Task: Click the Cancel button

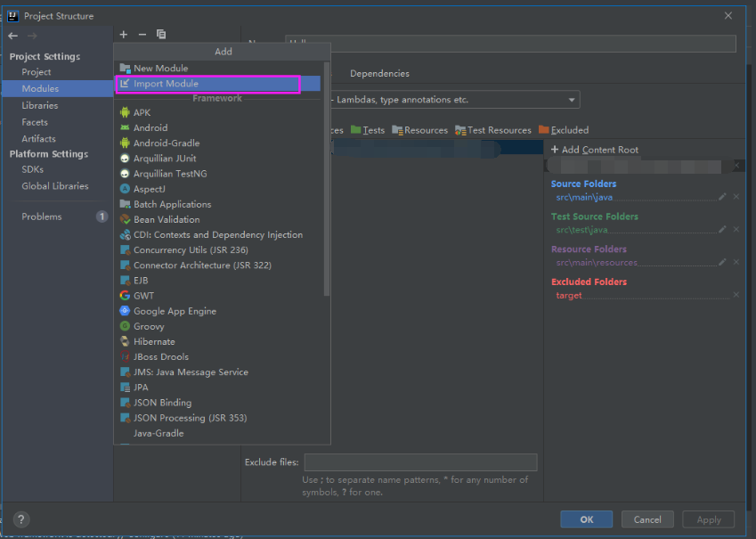Action: pos(647,519)
